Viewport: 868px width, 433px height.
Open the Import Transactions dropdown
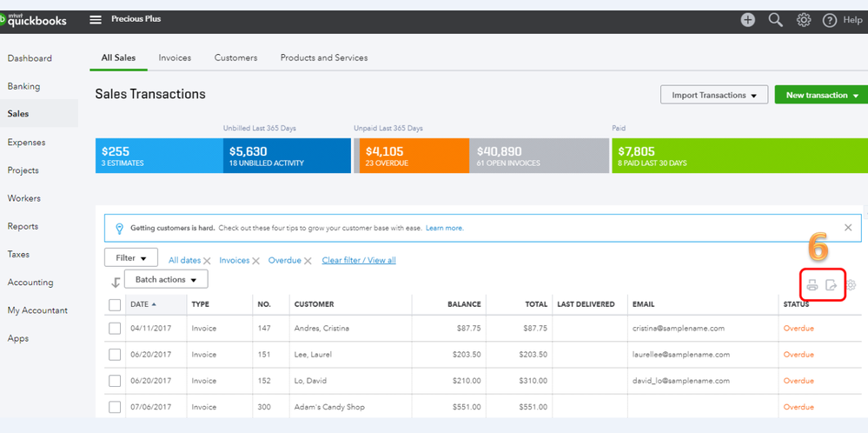click(714, 95)
